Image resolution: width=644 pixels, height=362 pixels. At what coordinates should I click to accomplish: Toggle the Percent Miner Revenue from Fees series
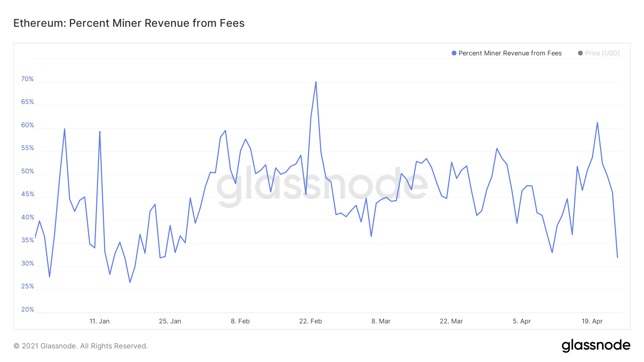[510, 53]
